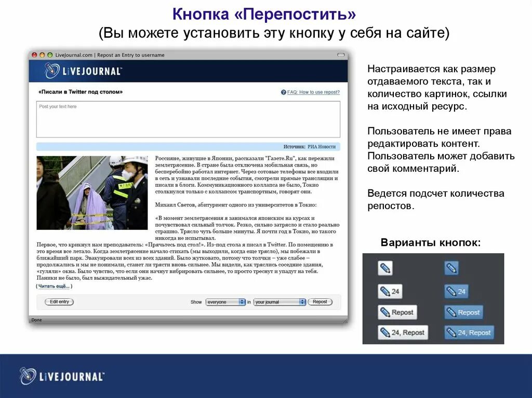Screen dimensions: 532x398
Task: Click the blue "24, Repost" variant button
Action: coord(469,333)
